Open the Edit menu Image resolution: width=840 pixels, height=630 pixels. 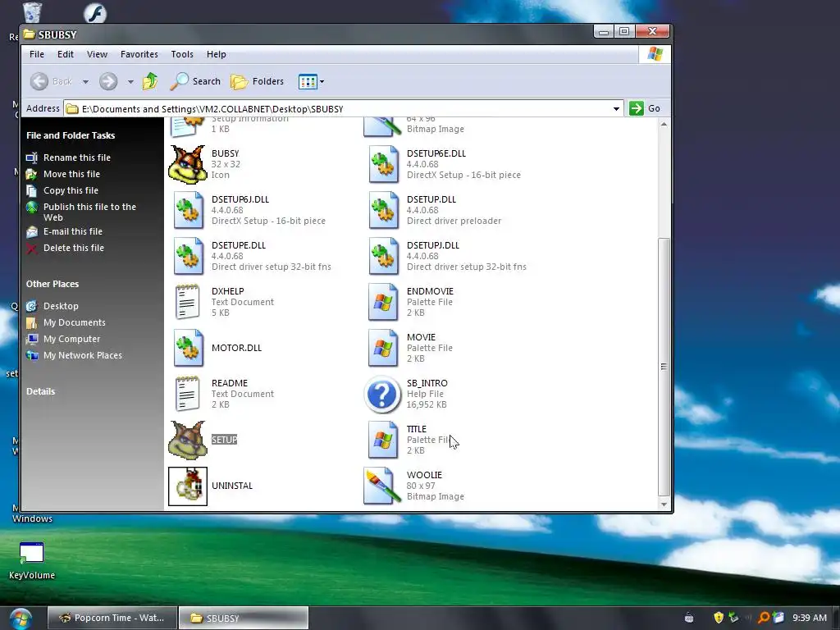tap(66, 54)
